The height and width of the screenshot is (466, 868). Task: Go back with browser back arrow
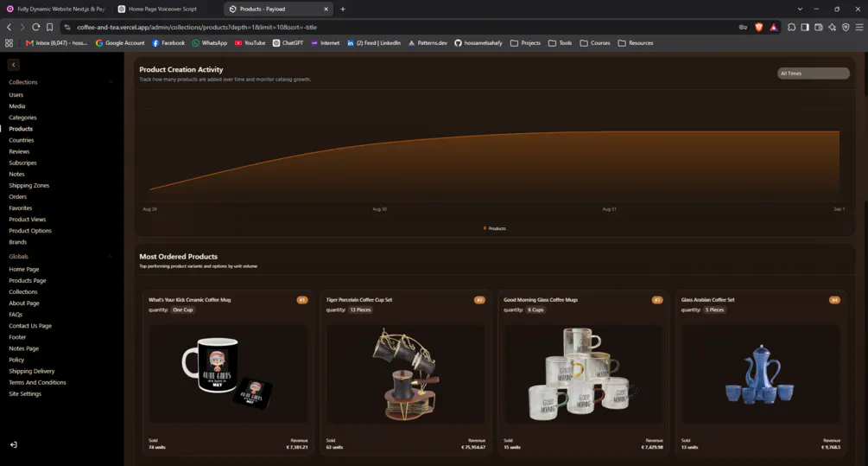point(9,27)
